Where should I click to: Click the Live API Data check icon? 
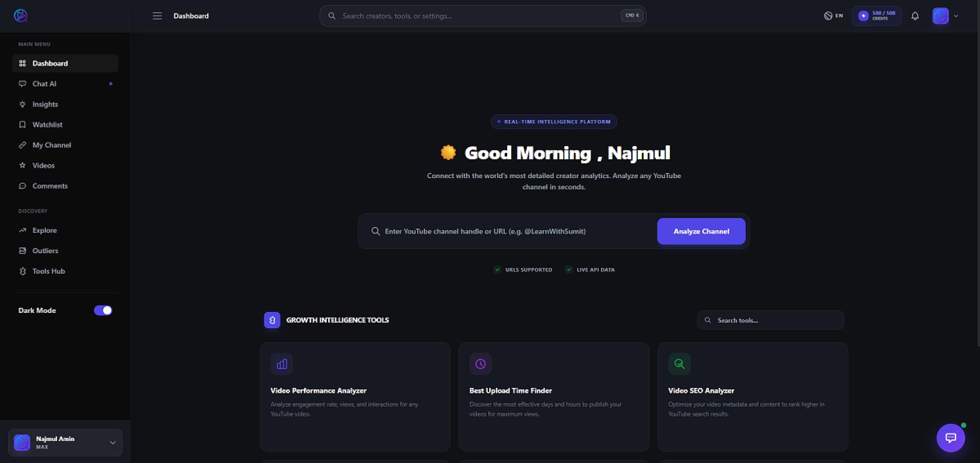pos(568,270)
